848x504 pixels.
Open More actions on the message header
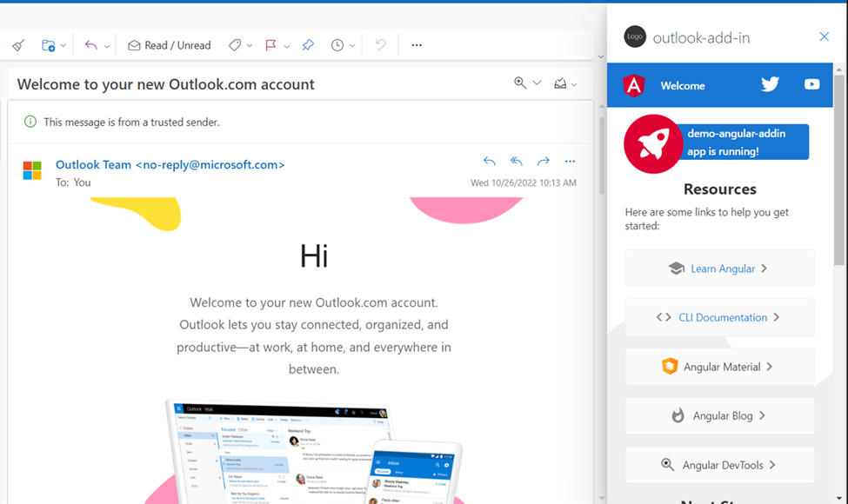570,162
